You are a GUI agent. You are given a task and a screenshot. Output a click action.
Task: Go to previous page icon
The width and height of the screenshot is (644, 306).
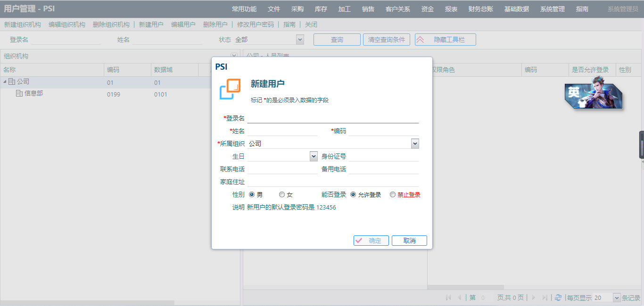(459, 298)
